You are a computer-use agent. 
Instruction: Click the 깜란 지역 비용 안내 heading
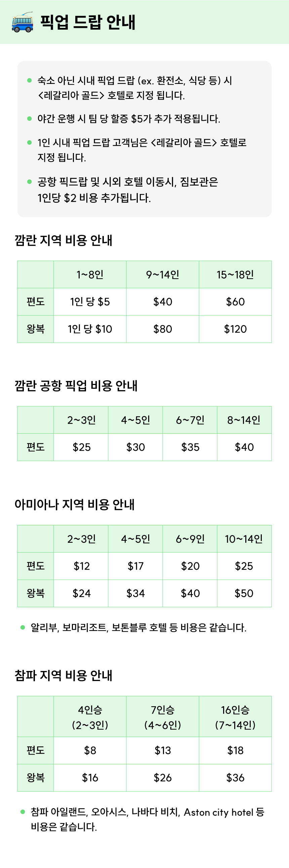tap(64, 240)
